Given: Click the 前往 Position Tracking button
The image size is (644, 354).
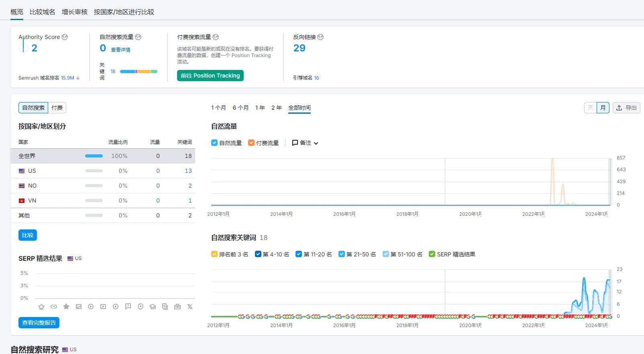Looking at the screenshot, I should (210, 76).
